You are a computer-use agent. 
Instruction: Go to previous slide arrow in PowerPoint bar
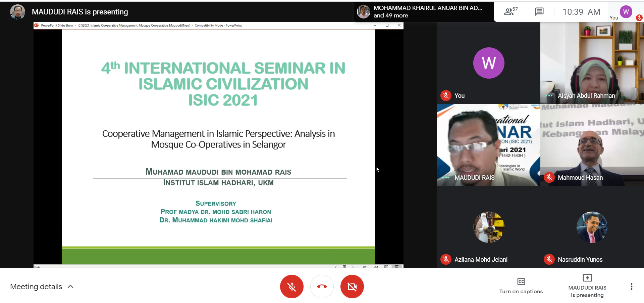point(336,267)
